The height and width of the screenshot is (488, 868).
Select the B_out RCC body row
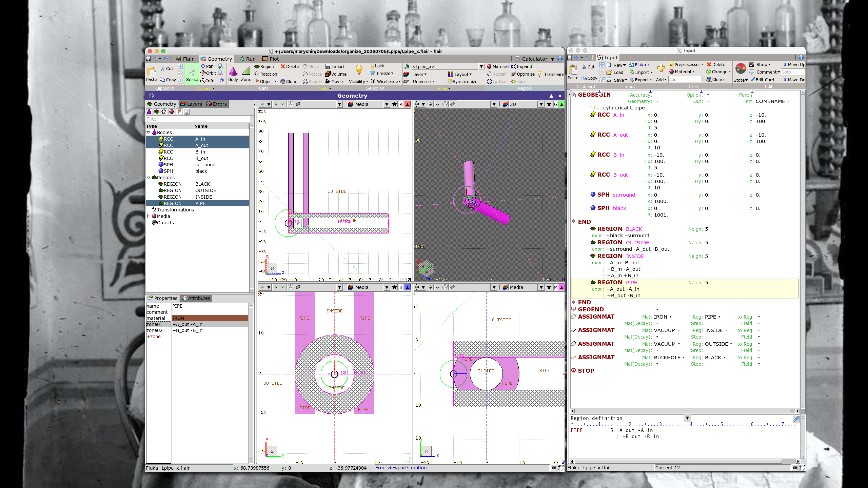[x=198, y=158]
